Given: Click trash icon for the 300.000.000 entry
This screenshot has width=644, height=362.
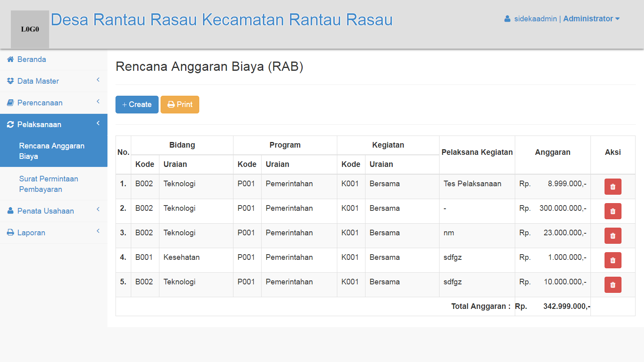Looking at the screenshot, I should (x=613, y=211).
